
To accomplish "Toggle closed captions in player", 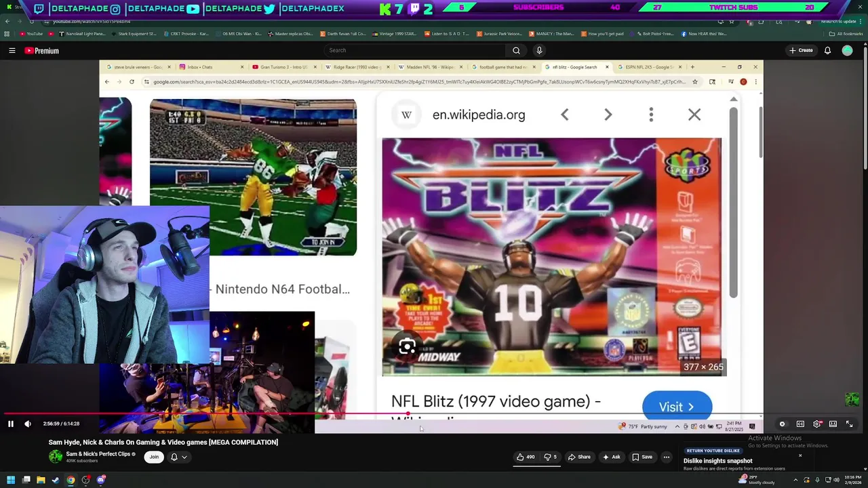I will pyautogui.click(x=800, y=424).
